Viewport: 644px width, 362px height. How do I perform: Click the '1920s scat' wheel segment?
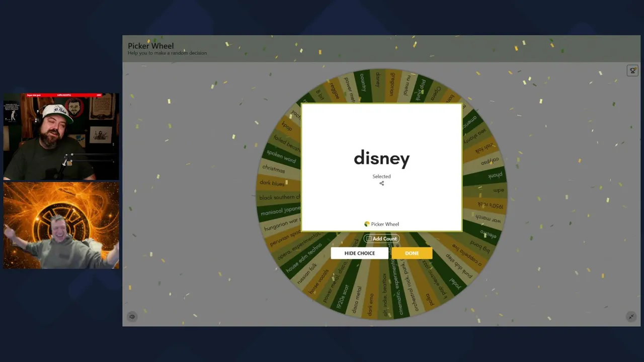[343, 298]
